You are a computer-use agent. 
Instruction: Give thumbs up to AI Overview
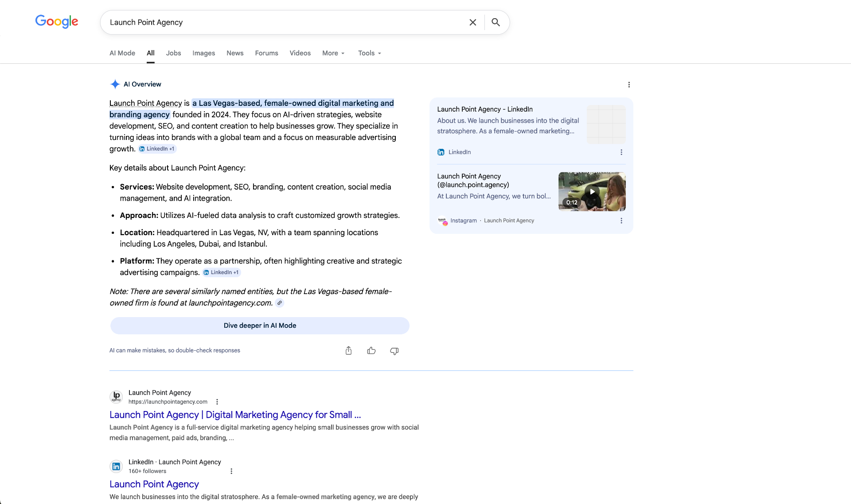tap(371, 351)
